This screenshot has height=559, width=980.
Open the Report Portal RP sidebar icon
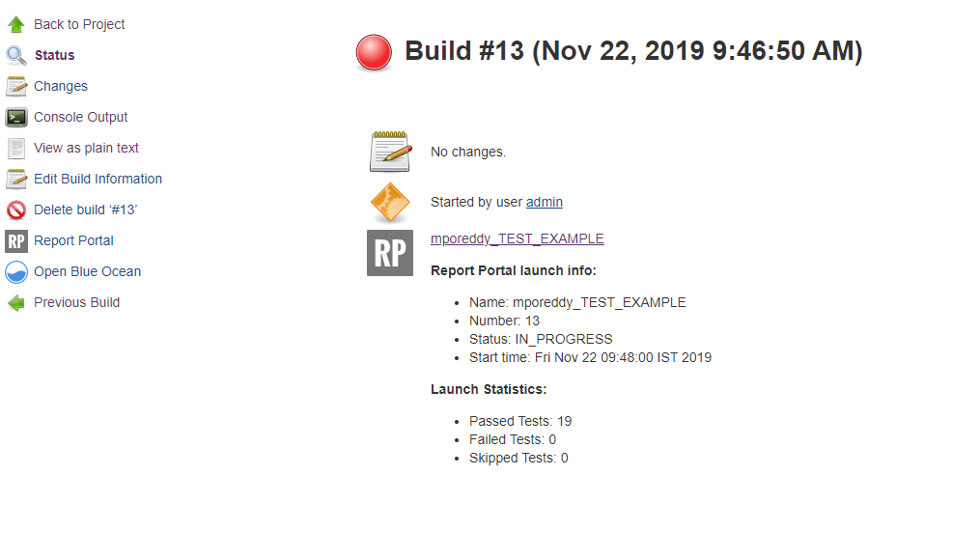pyautogui.click(x=15, y=239)
